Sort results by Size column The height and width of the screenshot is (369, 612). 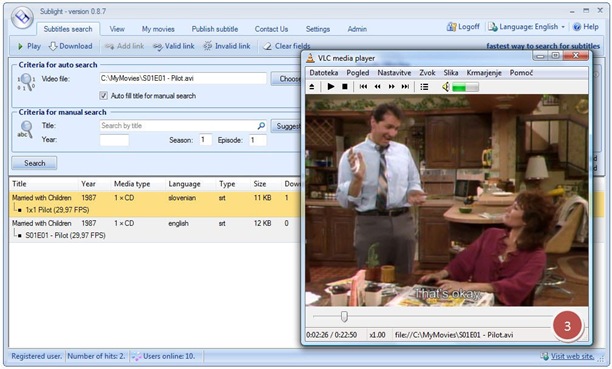(x=265, y=184)
